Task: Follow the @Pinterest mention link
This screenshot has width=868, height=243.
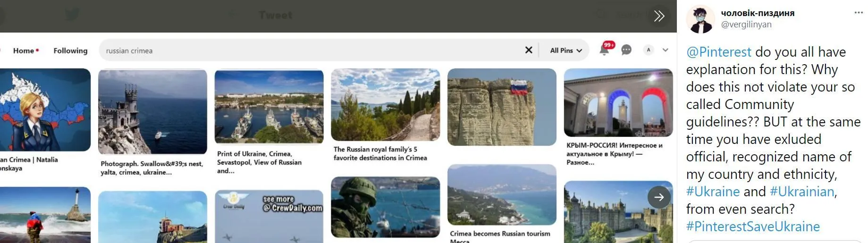Action: 718,52
